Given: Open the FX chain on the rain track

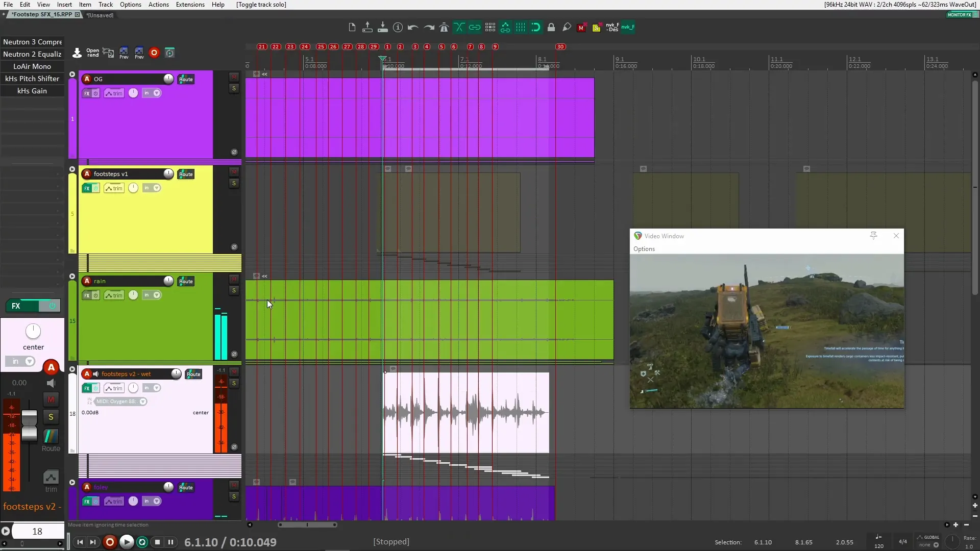Looking at the screenshot, I should (87, 295).
